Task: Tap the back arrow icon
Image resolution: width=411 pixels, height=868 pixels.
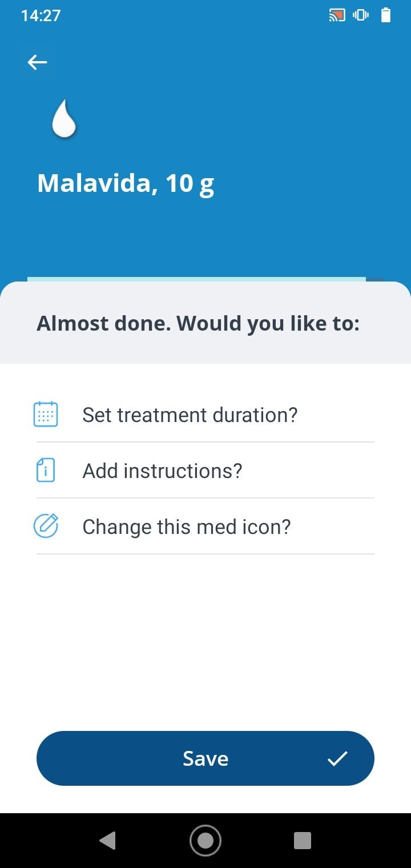Action: tap(38, 62)
